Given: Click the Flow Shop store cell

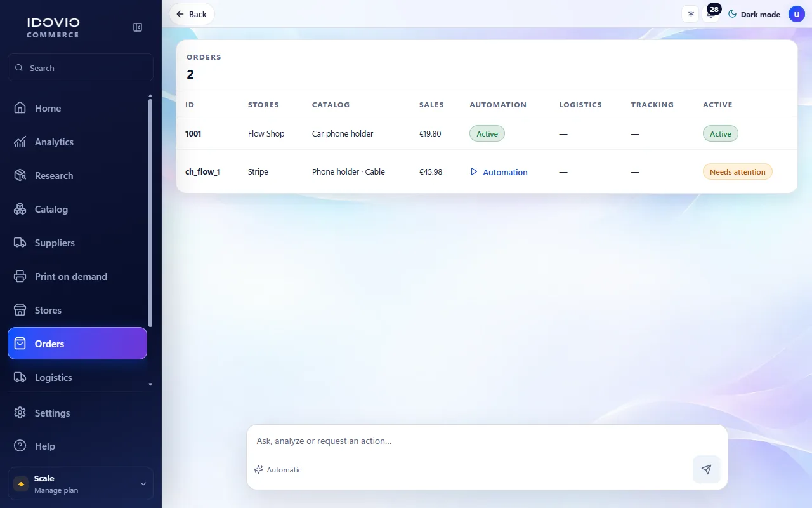Looking at the screenshot, I should point(266,134).
